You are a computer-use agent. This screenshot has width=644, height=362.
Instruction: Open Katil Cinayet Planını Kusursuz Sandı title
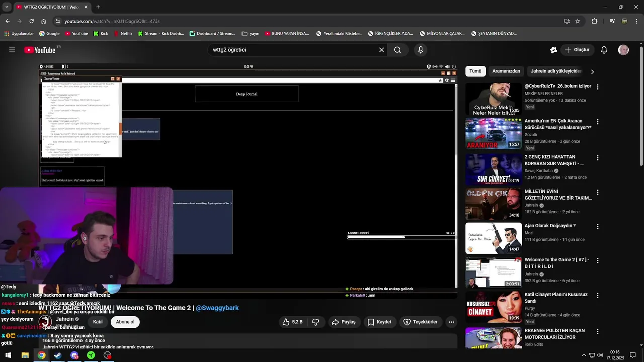pyautogui.click(x=556, y=298)
